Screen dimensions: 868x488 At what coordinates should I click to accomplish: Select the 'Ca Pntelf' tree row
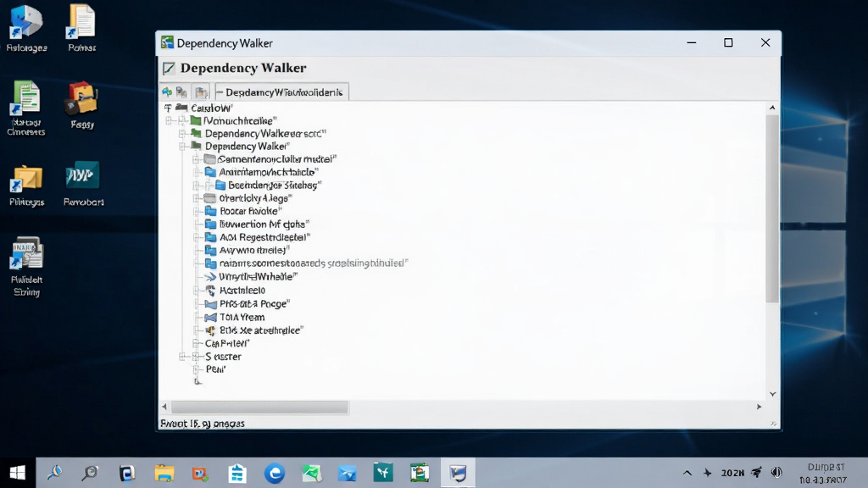(x=227, y=343)
